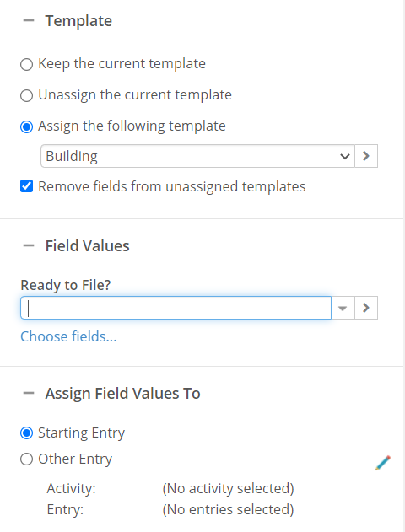
Task: Uncheck Remove fields from unassigned templates
Action: 26,186
